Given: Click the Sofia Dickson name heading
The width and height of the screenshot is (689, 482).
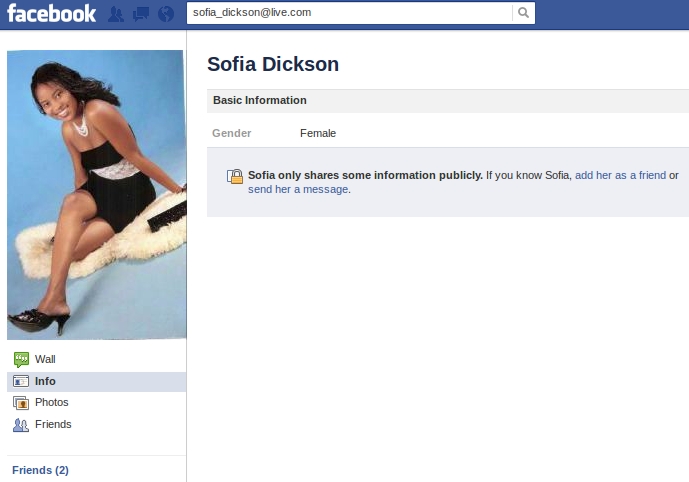Looking at the screenshot, I should point(273,64).
